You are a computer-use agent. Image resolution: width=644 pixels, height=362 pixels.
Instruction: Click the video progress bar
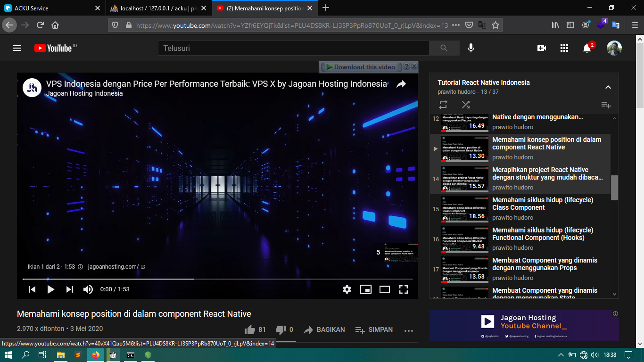[x=217, y=279]
